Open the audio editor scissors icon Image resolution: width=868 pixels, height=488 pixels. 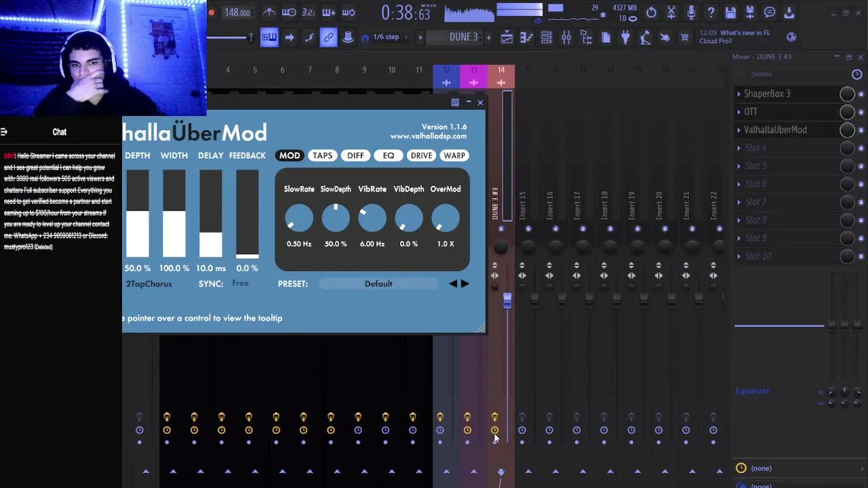(671, 12)
